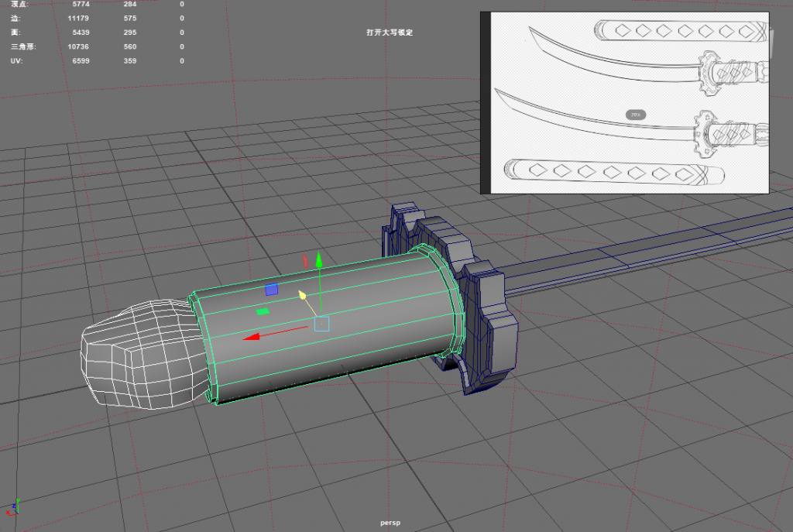This screenshot has width=793, height=532.
Task: Click the selected vertex value 284
Action: coord(130,4)
